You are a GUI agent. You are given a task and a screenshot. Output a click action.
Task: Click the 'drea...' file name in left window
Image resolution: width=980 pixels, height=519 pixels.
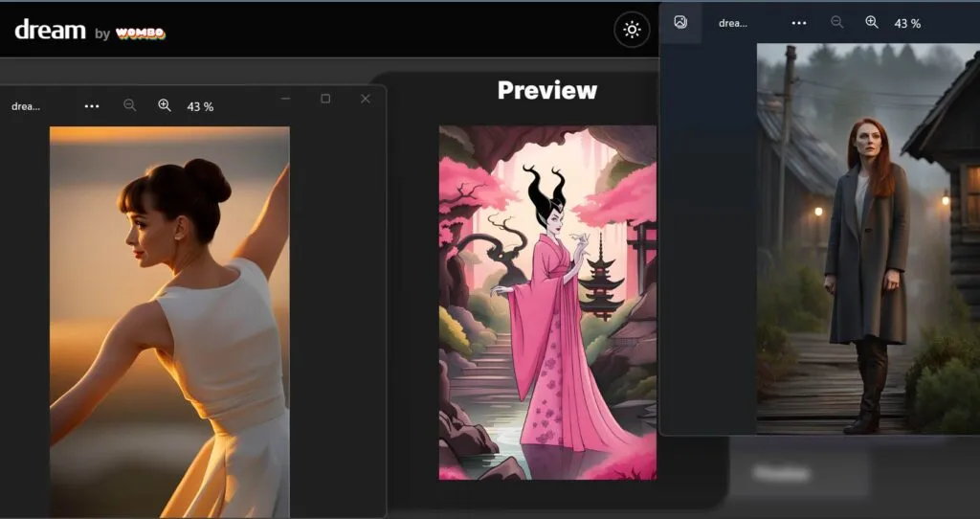click(26, 106)
